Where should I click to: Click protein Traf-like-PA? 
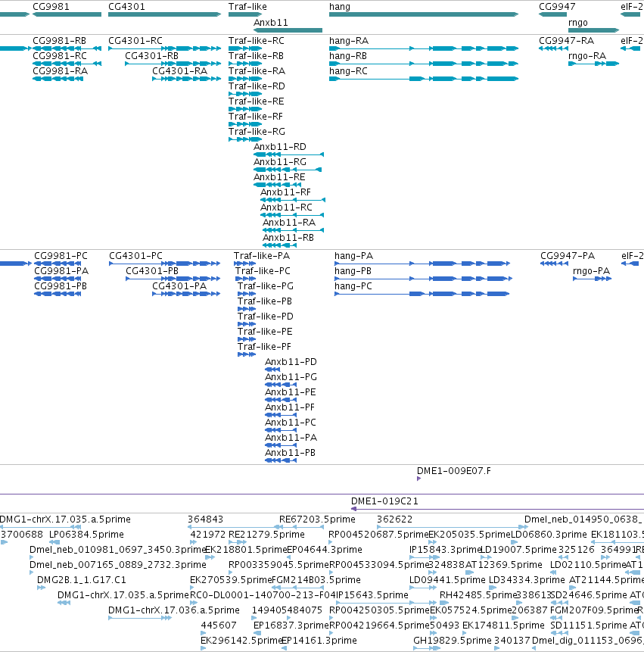click(244, 264)
